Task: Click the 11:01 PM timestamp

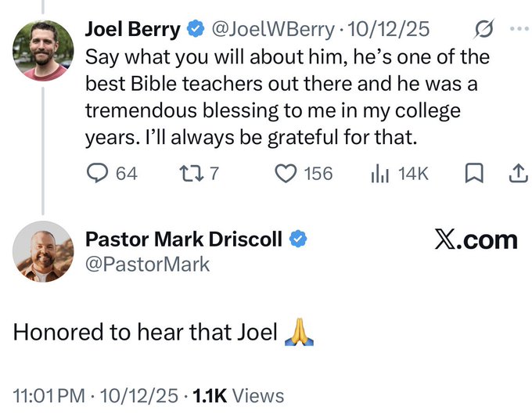Action: [49, 396]
